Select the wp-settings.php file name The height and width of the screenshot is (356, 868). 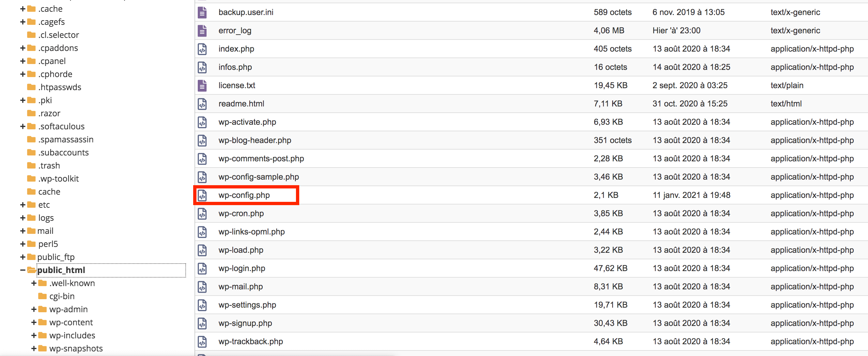(247, 305)
